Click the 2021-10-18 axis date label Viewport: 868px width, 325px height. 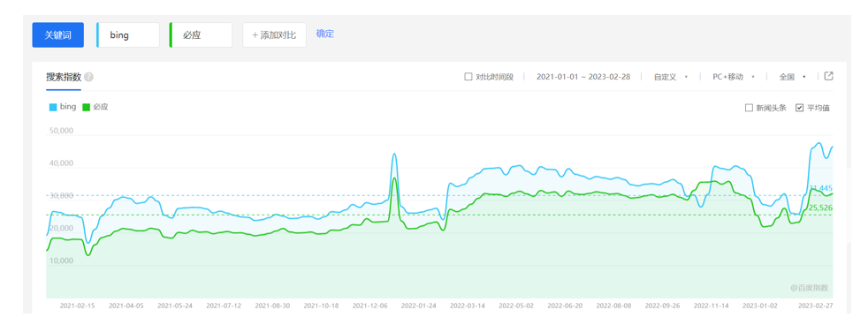click(x=321, y=305)
